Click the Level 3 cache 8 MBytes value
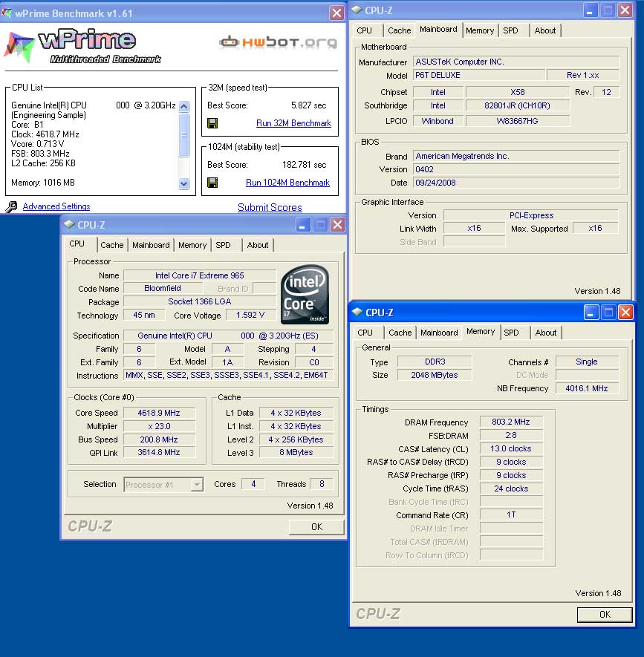 [296, 453]
